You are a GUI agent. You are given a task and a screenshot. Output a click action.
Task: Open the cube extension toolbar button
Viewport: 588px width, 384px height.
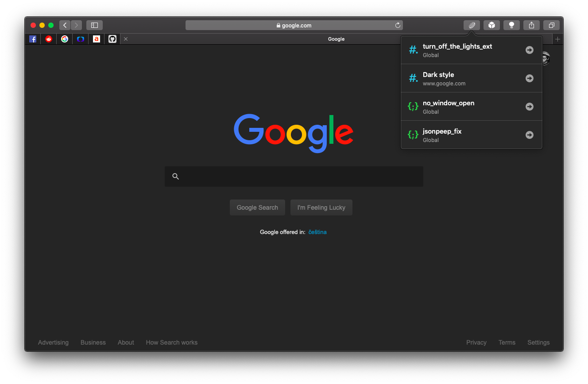click(491, 25)
